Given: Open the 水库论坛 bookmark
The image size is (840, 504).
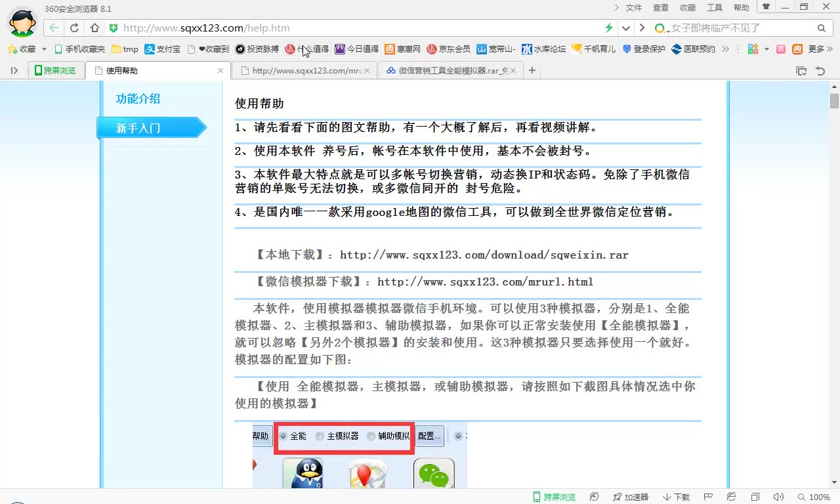Looking at the screenshot, I should (x=543, y=49).
